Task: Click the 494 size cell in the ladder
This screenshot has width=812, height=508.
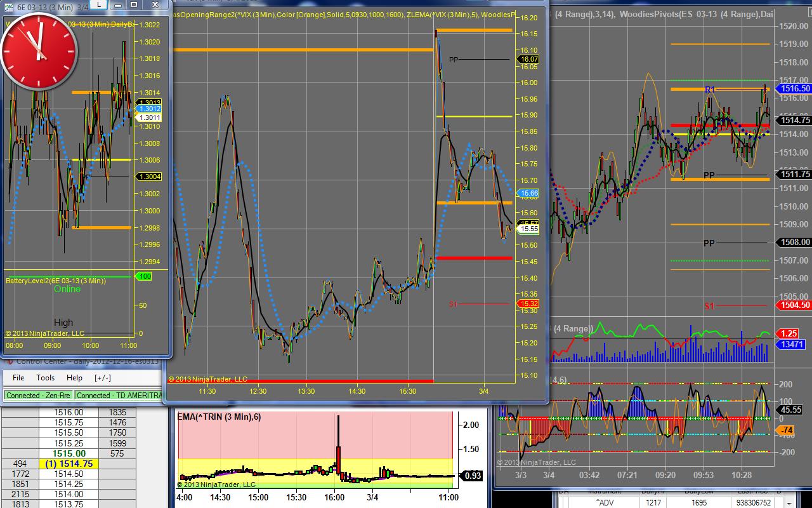Action: pos(20,464)
